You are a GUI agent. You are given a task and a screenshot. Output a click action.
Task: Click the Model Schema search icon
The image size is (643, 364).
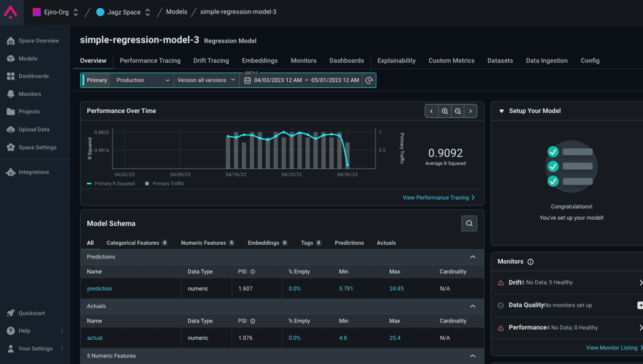469,223
